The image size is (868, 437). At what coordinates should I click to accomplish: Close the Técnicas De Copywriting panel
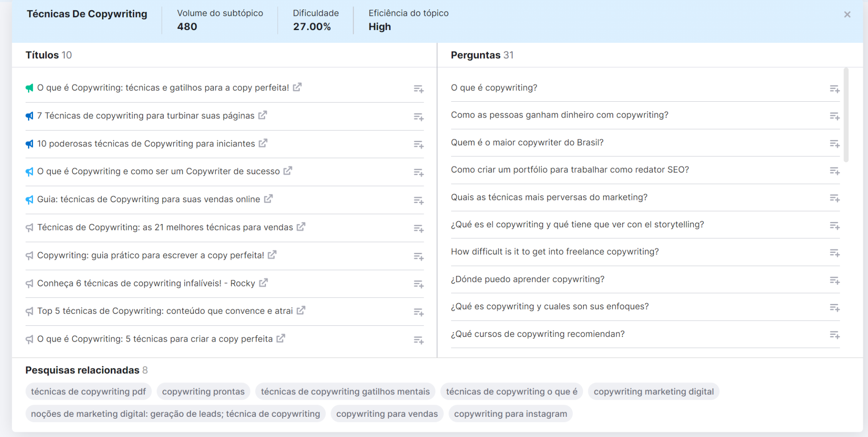tap(847, 15)
